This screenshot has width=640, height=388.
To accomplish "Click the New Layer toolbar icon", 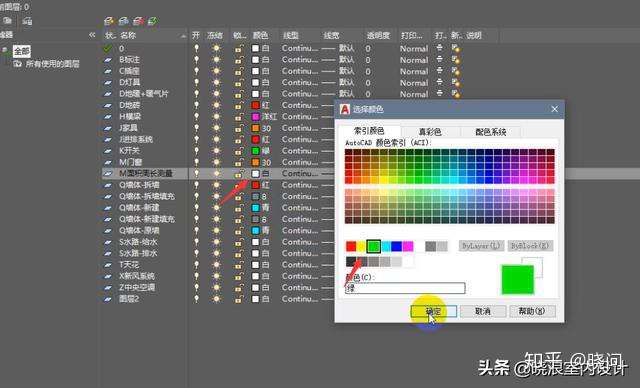I will click(109, 20).
